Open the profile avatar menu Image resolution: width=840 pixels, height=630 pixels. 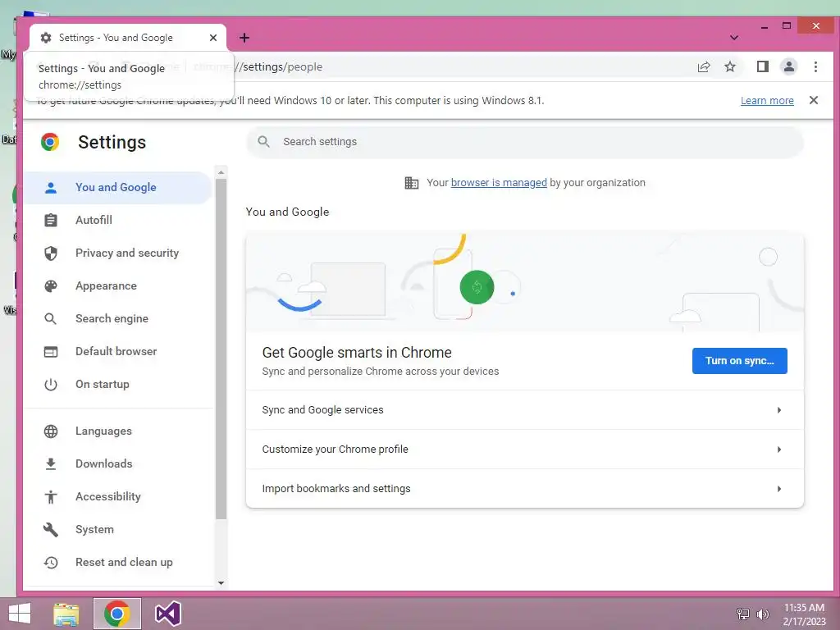[788, 67]
